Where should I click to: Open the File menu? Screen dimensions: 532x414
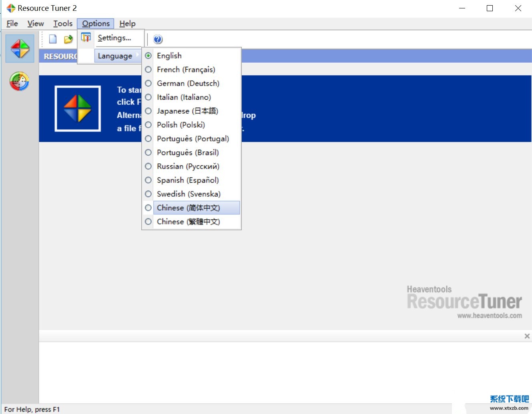click(x=12, y=24)
